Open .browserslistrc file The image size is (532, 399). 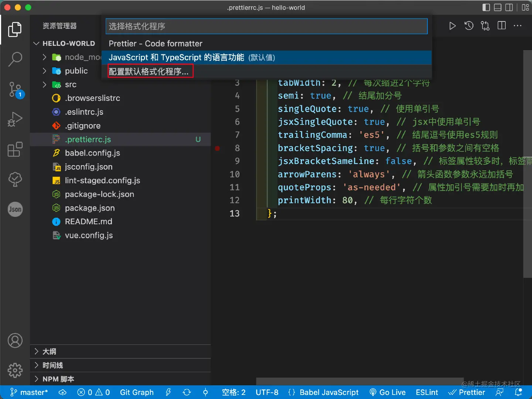(x=120, y=98)
